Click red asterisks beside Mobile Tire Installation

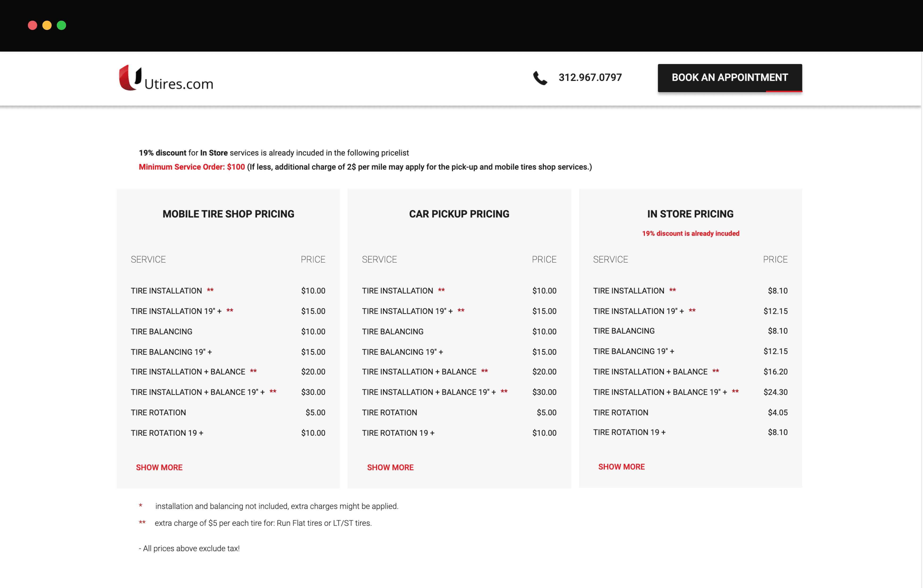tap(210, 290)
